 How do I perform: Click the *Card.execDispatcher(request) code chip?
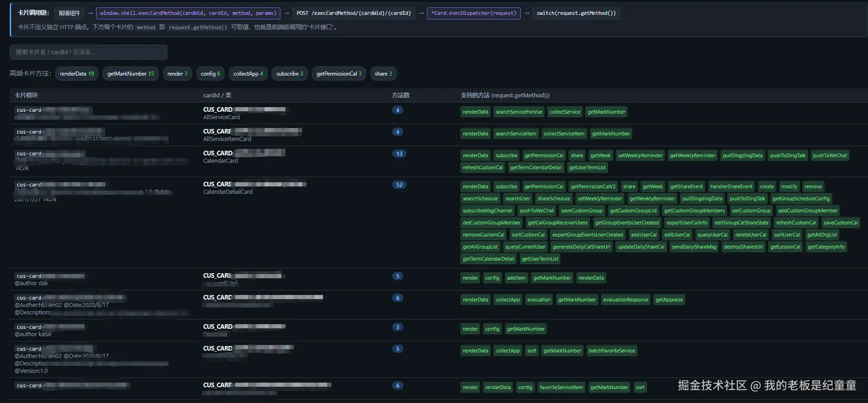(473, 13)
